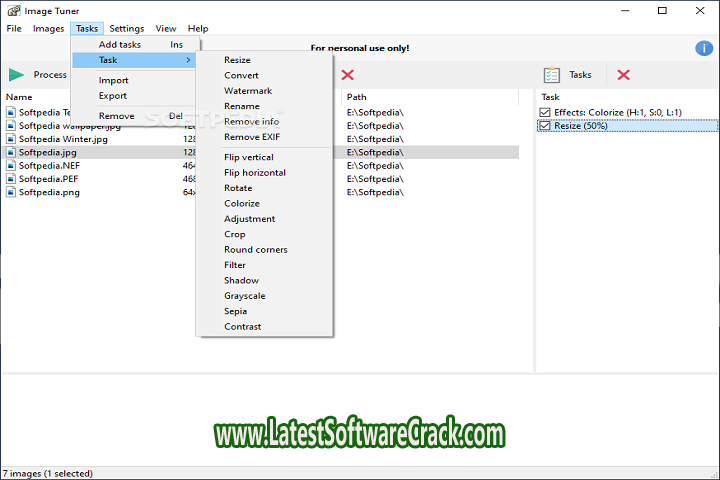Select Rotate task
The width and height of the screenshot is (720, 480).
click(x=264, y=188)
